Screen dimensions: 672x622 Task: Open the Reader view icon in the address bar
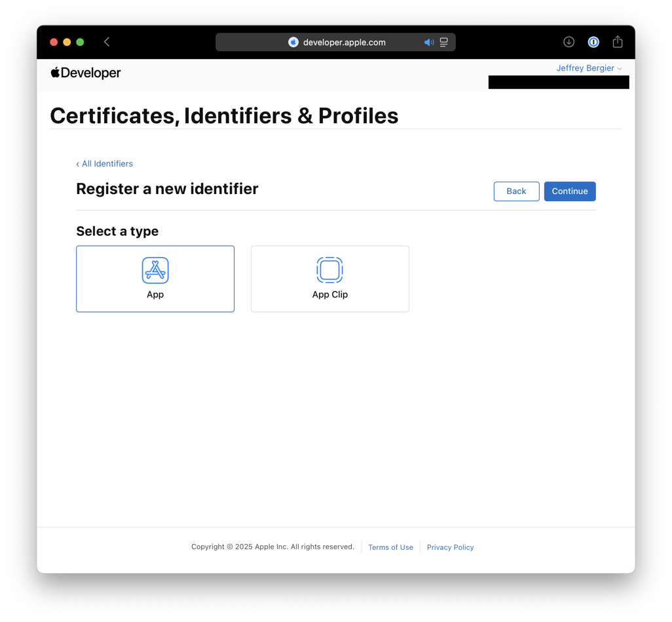pyautogui.click(x=444, y=42)
